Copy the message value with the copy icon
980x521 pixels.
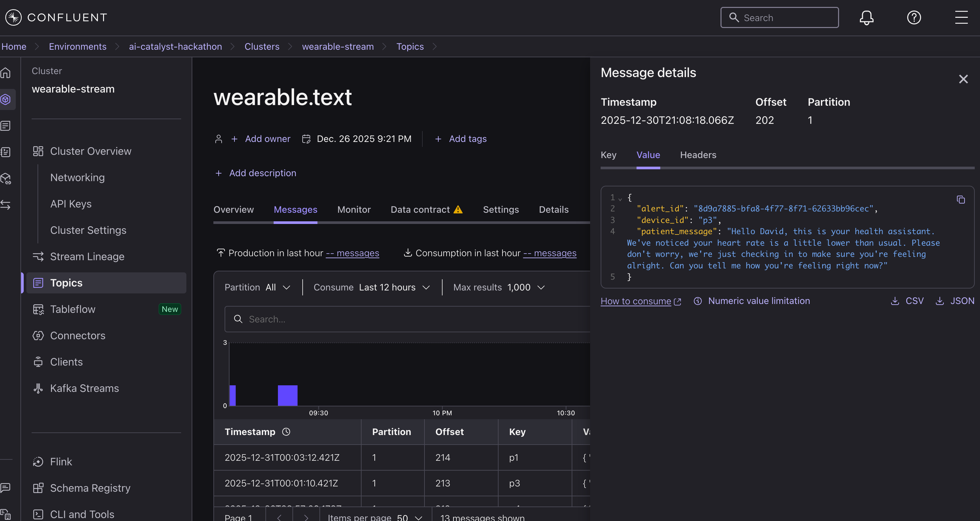pyautogui.click(x=961, y=200)
